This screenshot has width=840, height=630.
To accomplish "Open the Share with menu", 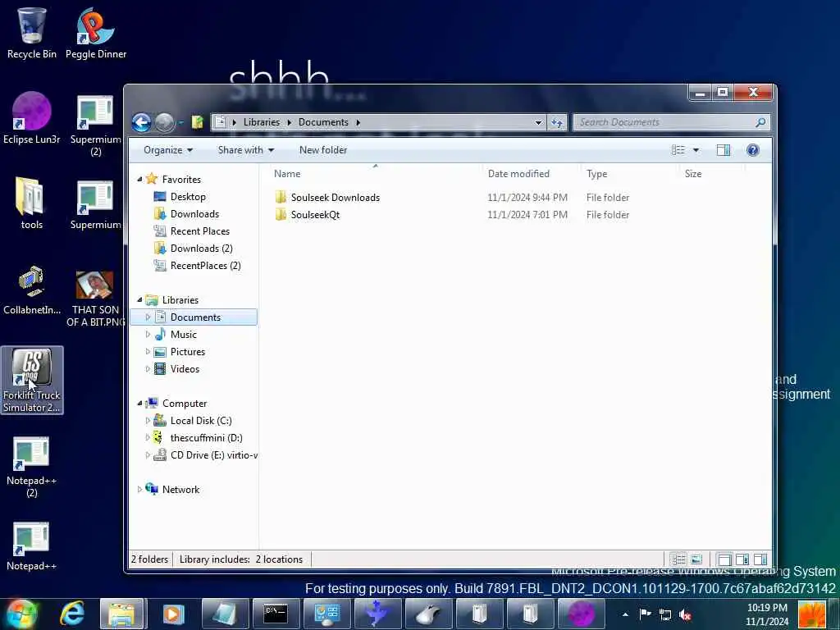I will click(x=246, y=150).
